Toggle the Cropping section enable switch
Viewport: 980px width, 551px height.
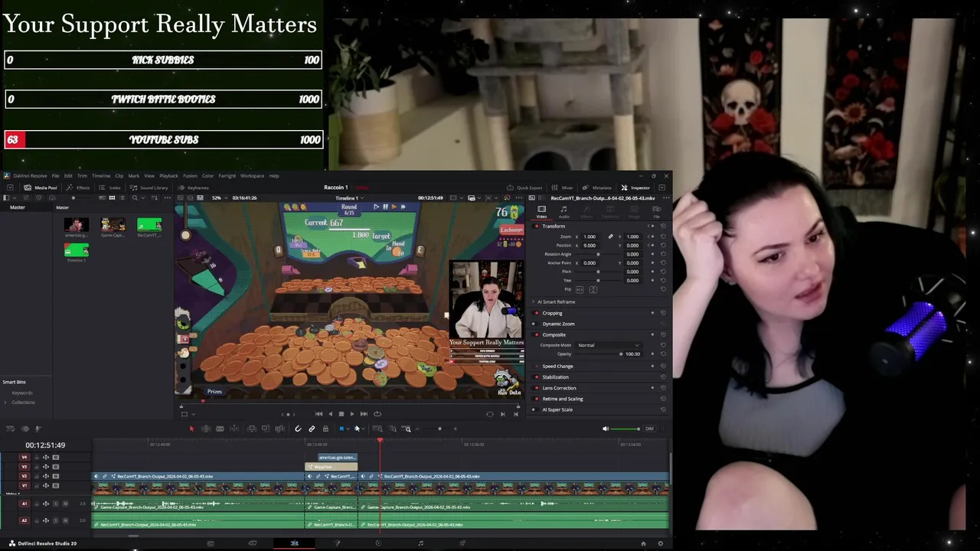537,313
